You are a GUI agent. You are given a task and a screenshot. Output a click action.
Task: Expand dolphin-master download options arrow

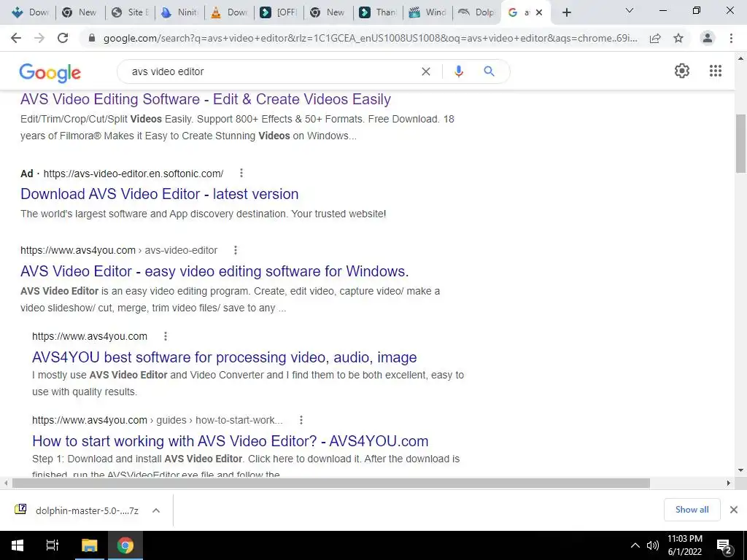pyautogui.click(x=156, y=510)
